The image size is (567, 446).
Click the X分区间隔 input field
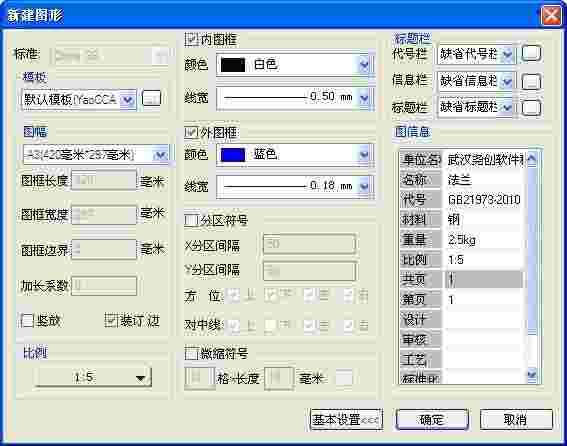point(309,245)
